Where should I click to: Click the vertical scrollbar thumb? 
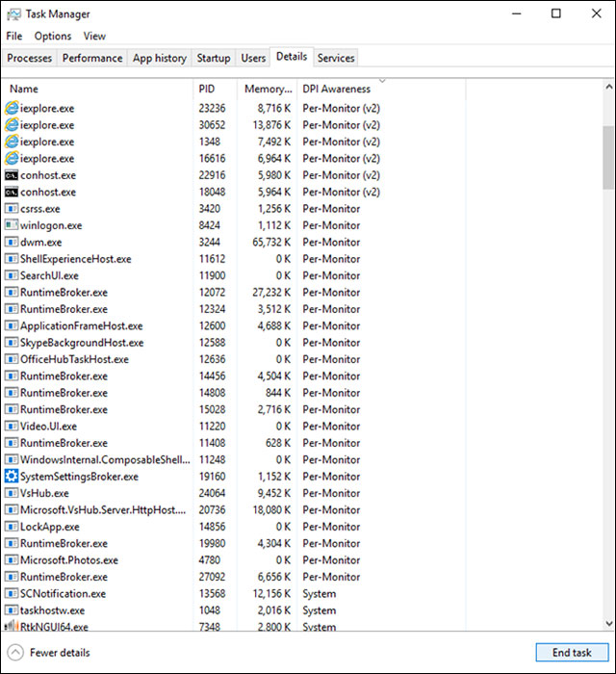click(x=608, y=157)
